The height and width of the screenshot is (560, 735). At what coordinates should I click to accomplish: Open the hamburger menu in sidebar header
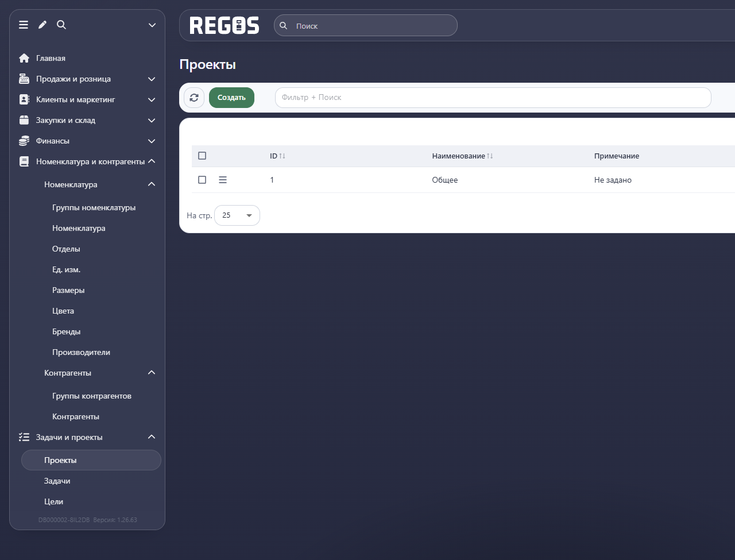[24, 25]
